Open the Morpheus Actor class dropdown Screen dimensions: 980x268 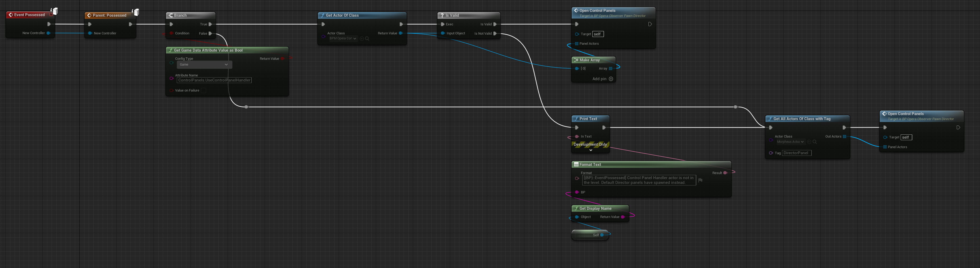[790, 142]
